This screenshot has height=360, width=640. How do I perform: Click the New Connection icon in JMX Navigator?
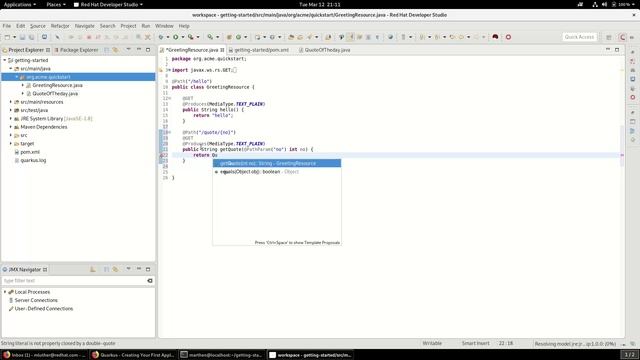pyautogui.click(x=93, y=269)
